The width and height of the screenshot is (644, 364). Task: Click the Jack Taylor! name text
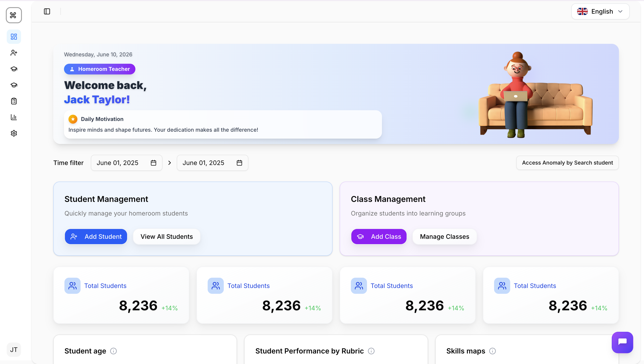[x=97, y=99]
